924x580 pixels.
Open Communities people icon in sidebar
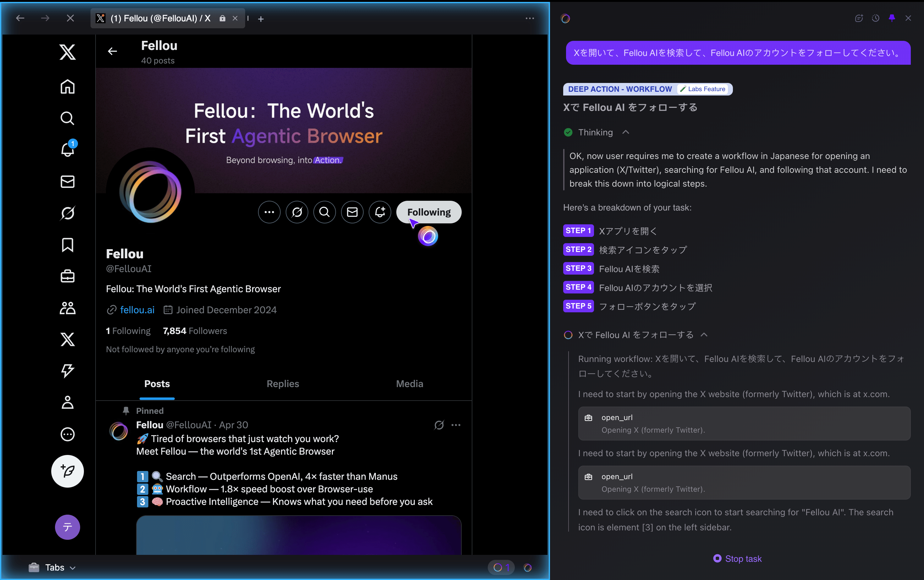pos(68,308)
